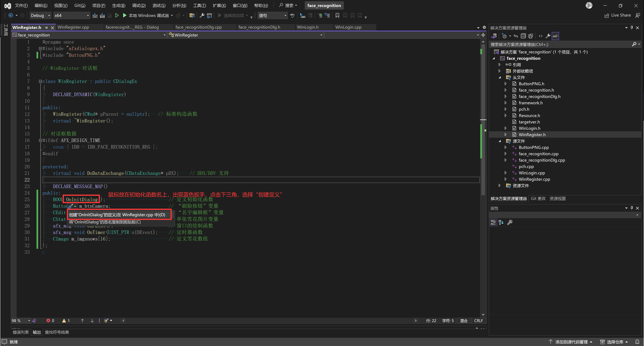Toggle pin on WinRegister.h tab
The height and width of the screenshot is (346, 644).
click(47, 27)
